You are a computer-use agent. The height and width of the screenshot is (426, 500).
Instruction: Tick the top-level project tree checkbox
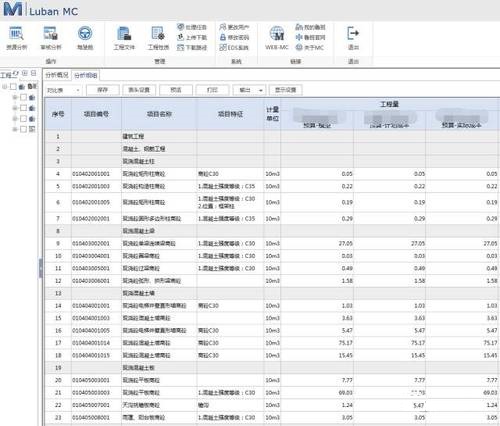(13, 87)
